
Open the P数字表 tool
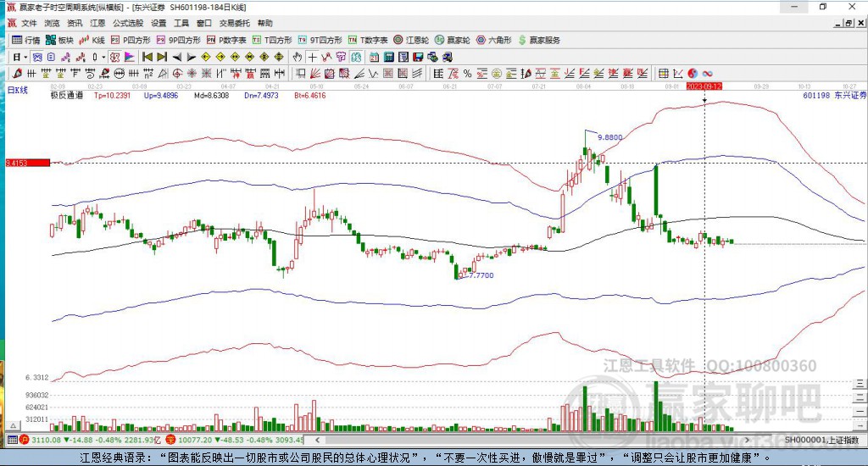[x=226, y=40]
